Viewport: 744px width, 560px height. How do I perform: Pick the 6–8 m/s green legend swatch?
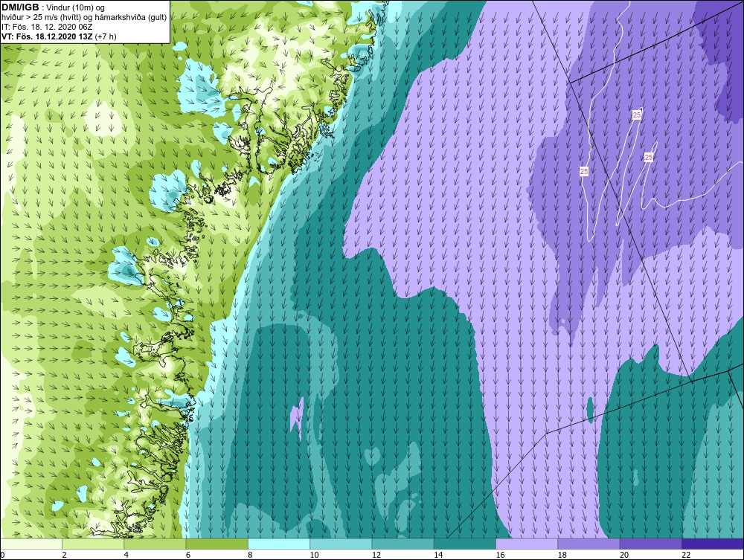pos(217,544)
